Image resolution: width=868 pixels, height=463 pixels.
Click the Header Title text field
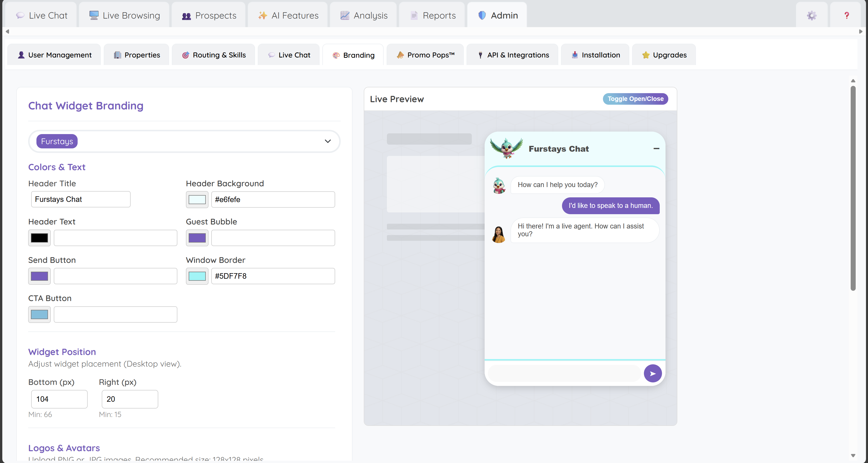(81, 199)
